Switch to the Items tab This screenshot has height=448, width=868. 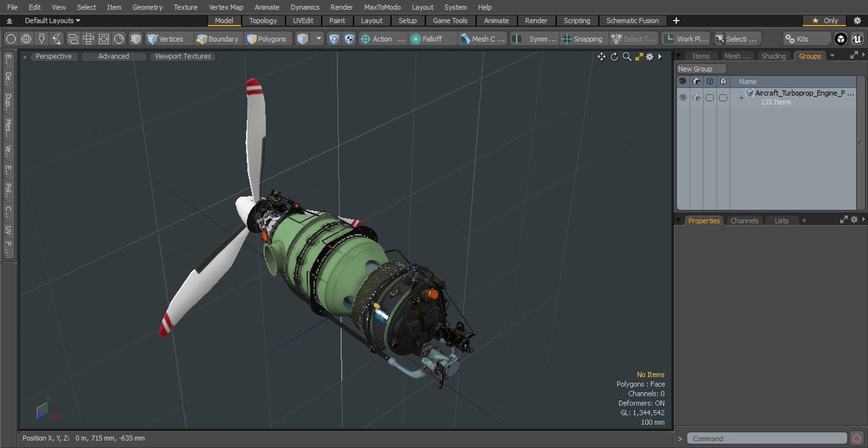coord(701,56)
